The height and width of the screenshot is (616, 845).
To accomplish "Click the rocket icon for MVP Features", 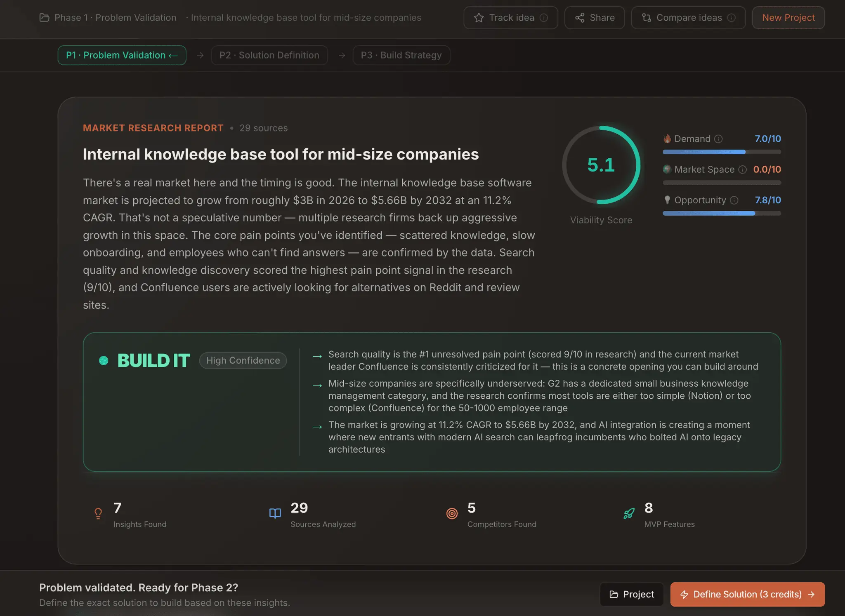I will pos(629,513).
